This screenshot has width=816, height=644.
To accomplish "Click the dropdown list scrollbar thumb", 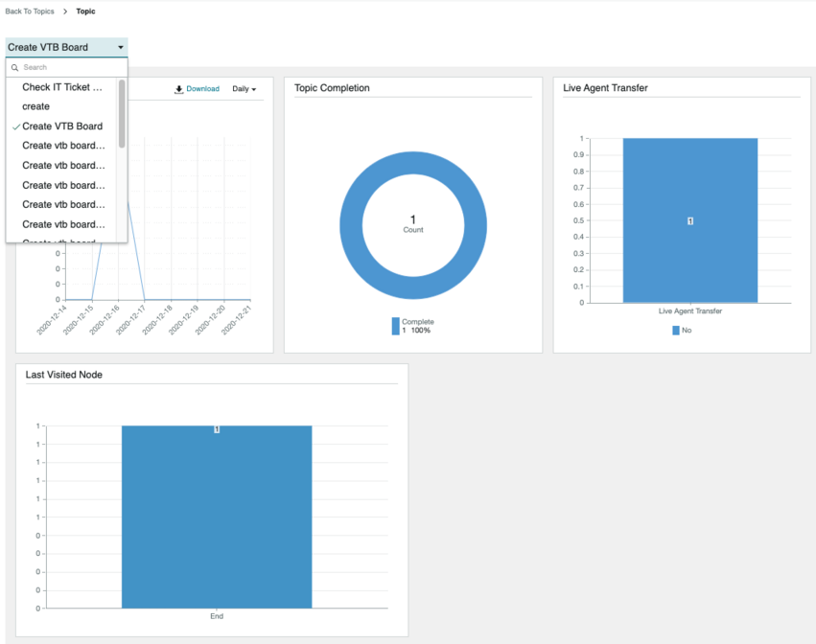I will 122,113.
